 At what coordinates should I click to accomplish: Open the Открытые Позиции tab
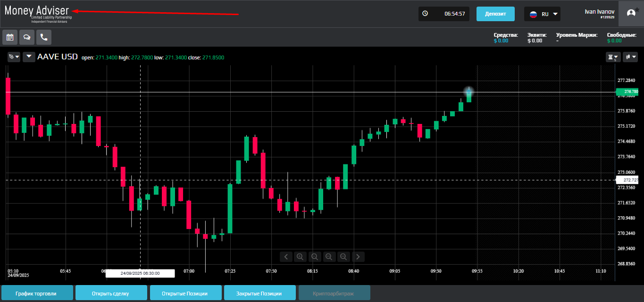[x=184, y=293]
